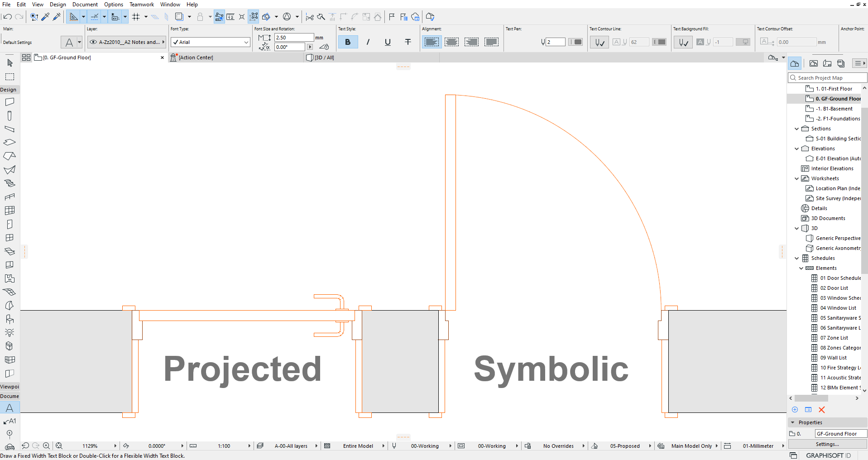Activate the Text tool in toolbox
The image size is (868, 460).
pyautogui.click(x=10, y=408)
